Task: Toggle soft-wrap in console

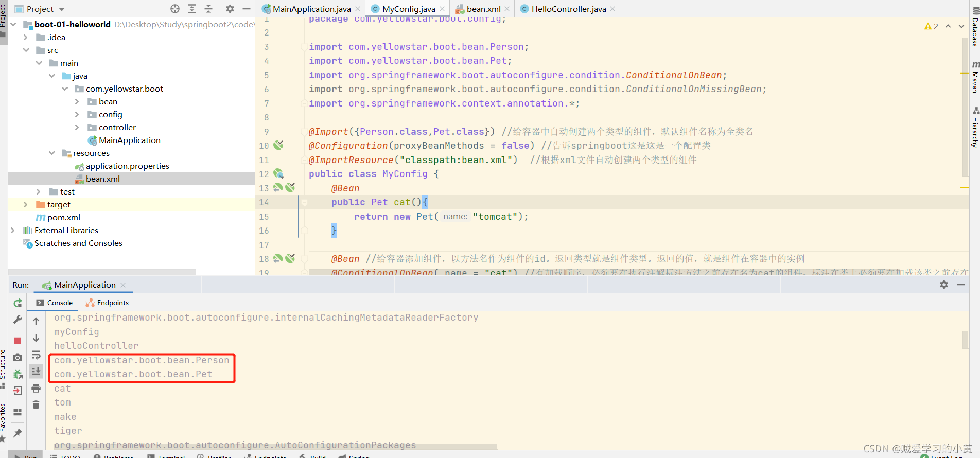Action: pos(36,355)
